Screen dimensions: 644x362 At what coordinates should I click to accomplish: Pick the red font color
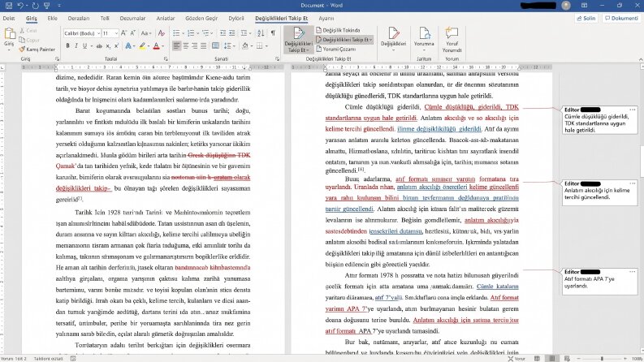[x=156, y=46]
